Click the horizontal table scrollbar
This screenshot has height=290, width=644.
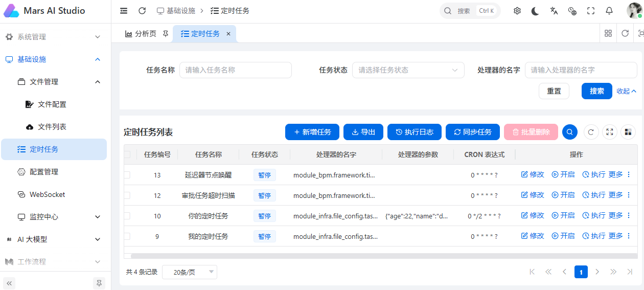tap(383, 256)
